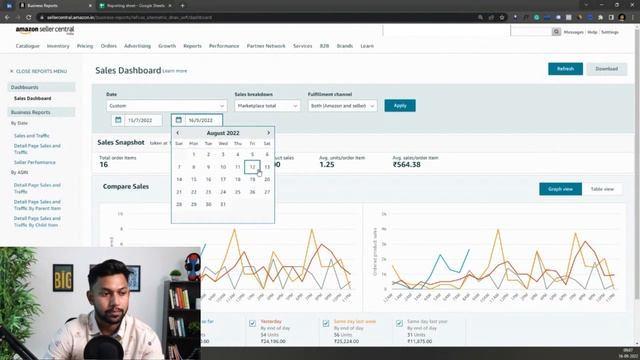Open the start date calendar icon
Image resolution: width=640 pixels, height=360 pixels.
pyautogui.click(x=118, y=120)
